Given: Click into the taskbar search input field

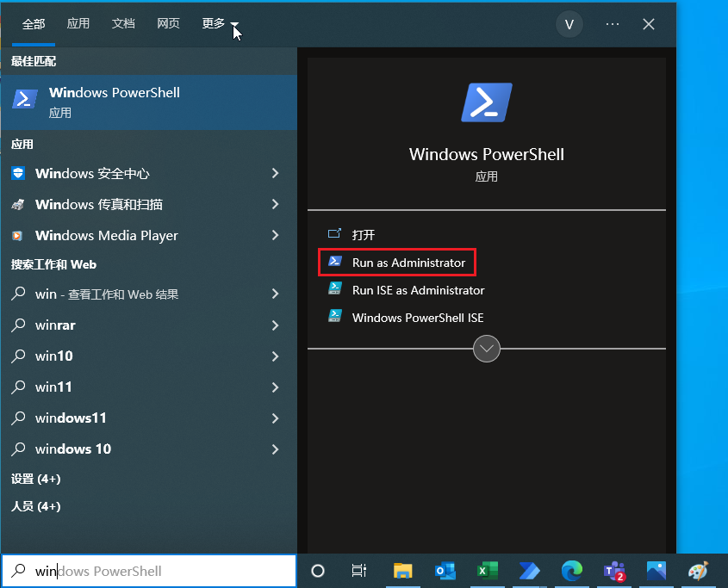Looking at the screenshot, I should tap(148, 571).
